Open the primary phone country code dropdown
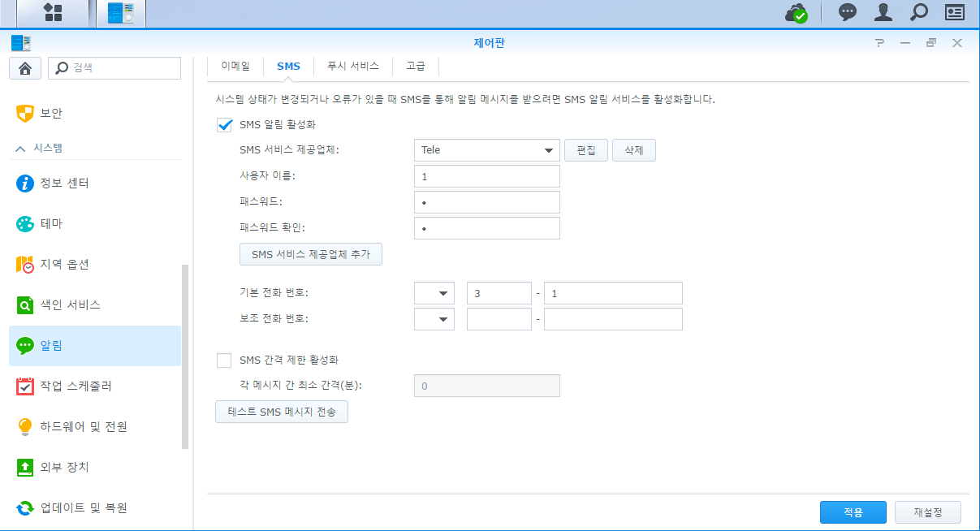Image resolution: width=980 pixels, height=531 pixels. 434,293
